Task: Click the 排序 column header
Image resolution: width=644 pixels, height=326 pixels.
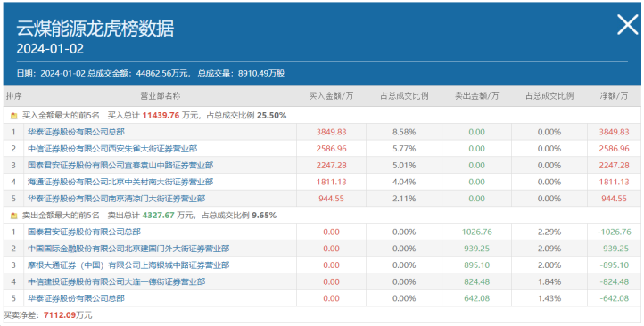Action: click(14, 96)
